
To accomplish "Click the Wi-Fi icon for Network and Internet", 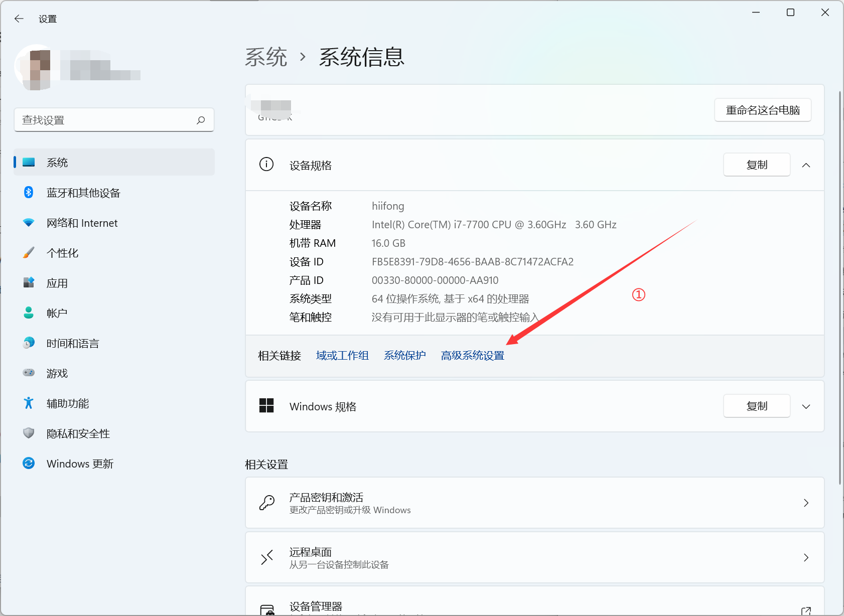I will pyautogui.click(x=29, y=223).
